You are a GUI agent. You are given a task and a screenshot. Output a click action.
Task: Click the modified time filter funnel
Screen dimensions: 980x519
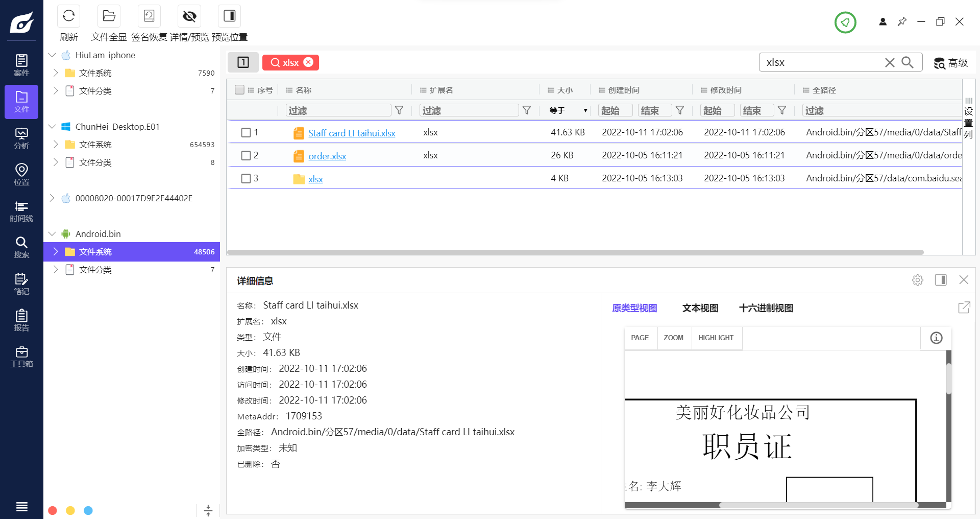pos(782,110)
